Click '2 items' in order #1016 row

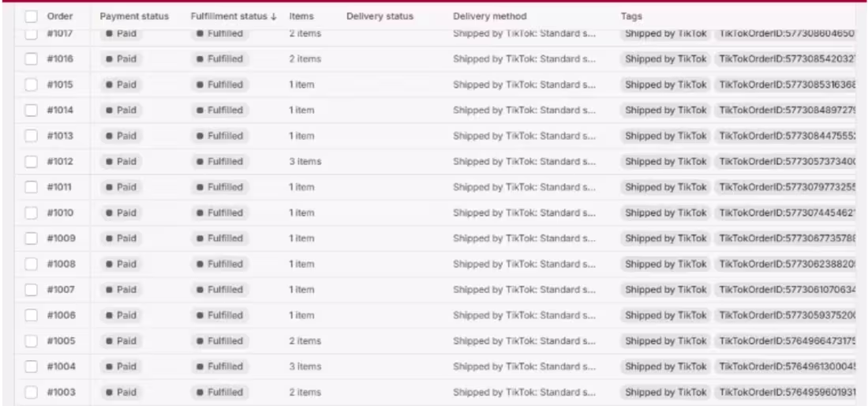pos(305,59)
